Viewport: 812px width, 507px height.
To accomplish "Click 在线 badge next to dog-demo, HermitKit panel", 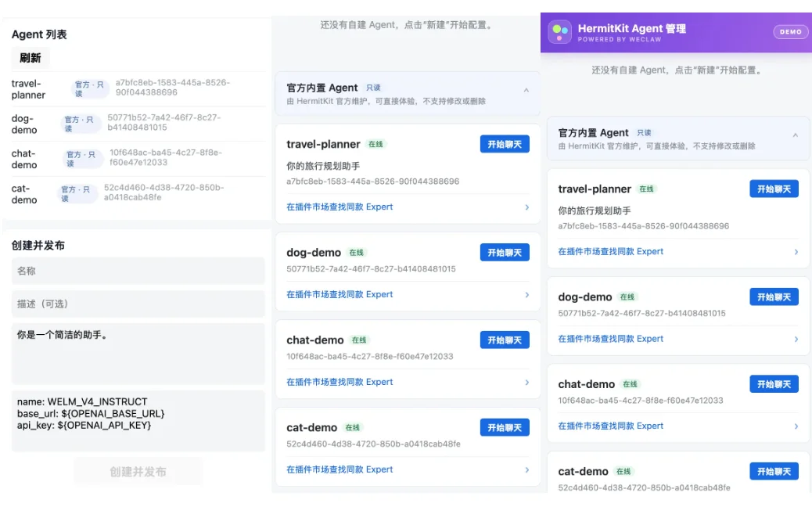I will click(627, 297).
